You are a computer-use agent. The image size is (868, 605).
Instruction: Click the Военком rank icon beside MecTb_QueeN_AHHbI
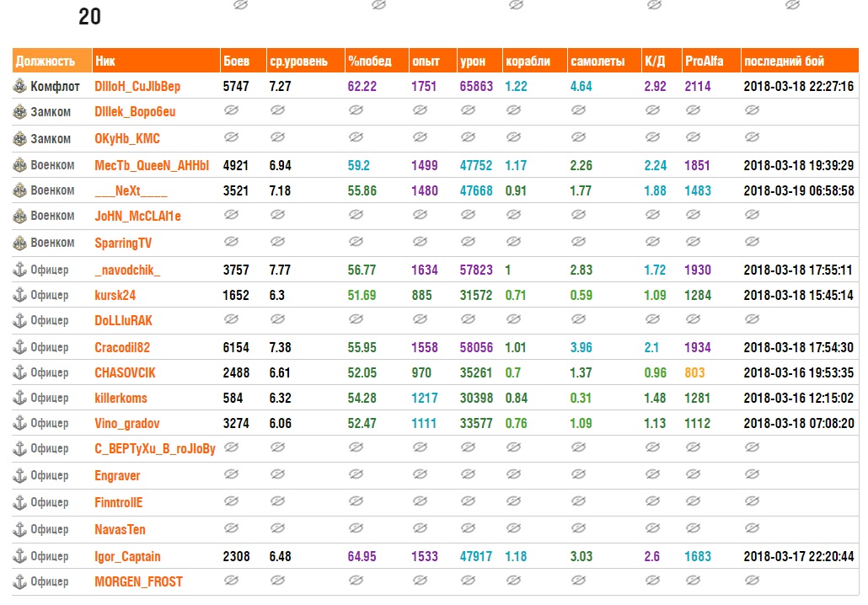pos(20,165)
